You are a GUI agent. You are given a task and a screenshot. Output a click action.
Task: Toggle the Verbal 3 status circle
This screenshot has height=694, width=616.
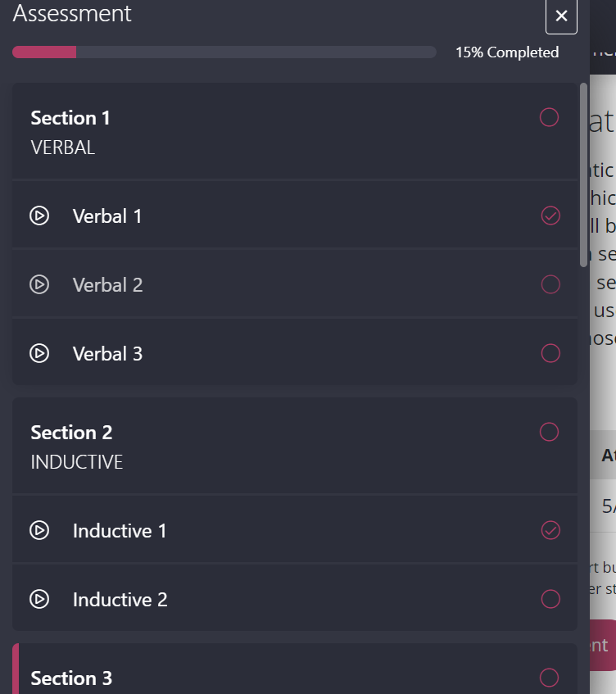(550, 353)
